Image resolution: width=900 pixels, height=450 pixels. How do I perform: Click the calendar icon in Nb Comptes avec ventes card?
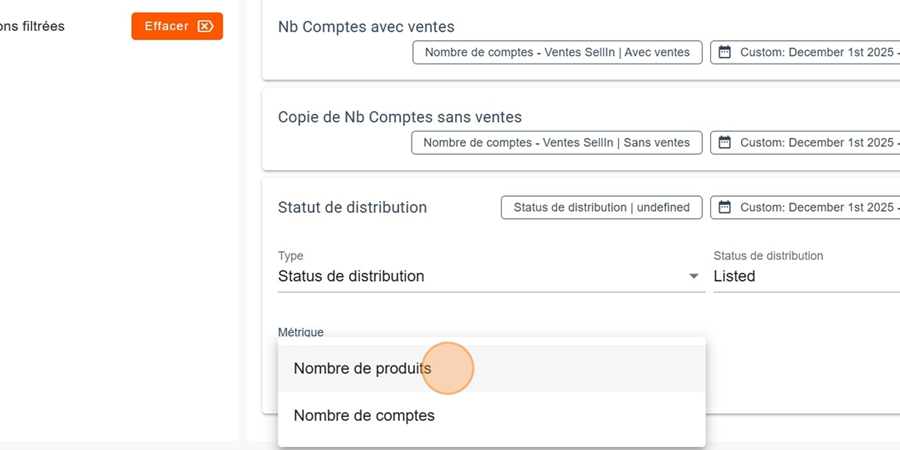pyautogui.click(x=726, y=52)
